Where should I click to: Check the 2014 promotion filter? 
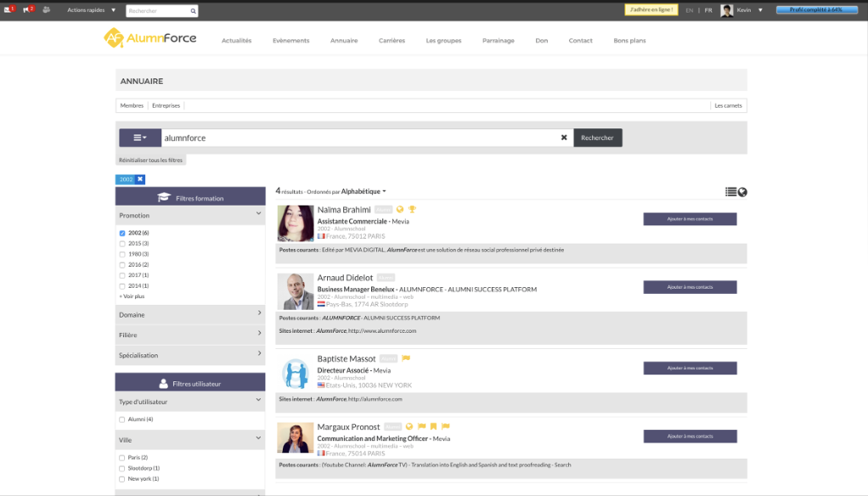(122, 286)
